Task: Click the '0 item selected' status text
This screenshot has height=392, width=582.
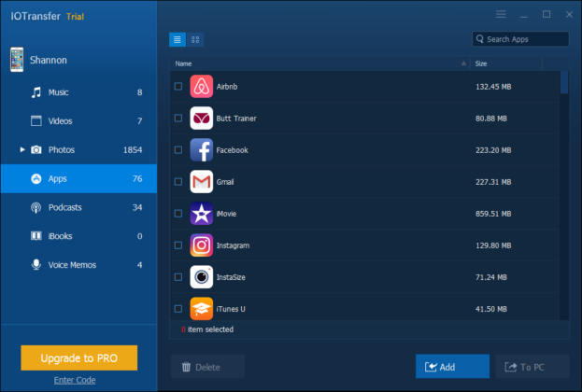Action: click(207, 329)
